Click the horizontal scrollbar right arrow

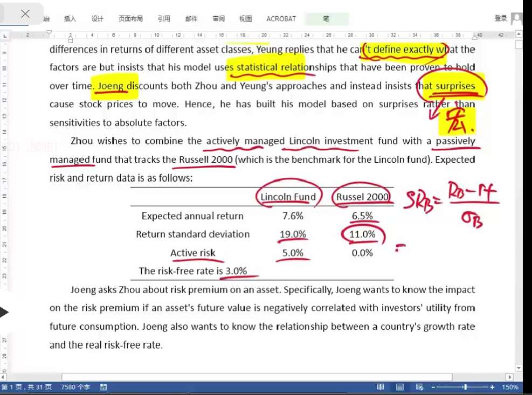(x=509, y=377)
